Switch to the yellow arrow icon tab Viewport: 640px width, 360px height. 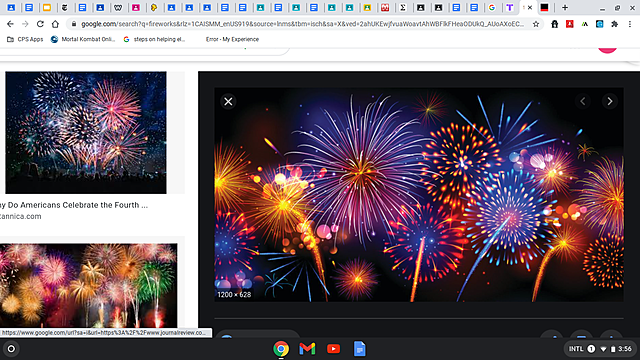click(154, 8)
